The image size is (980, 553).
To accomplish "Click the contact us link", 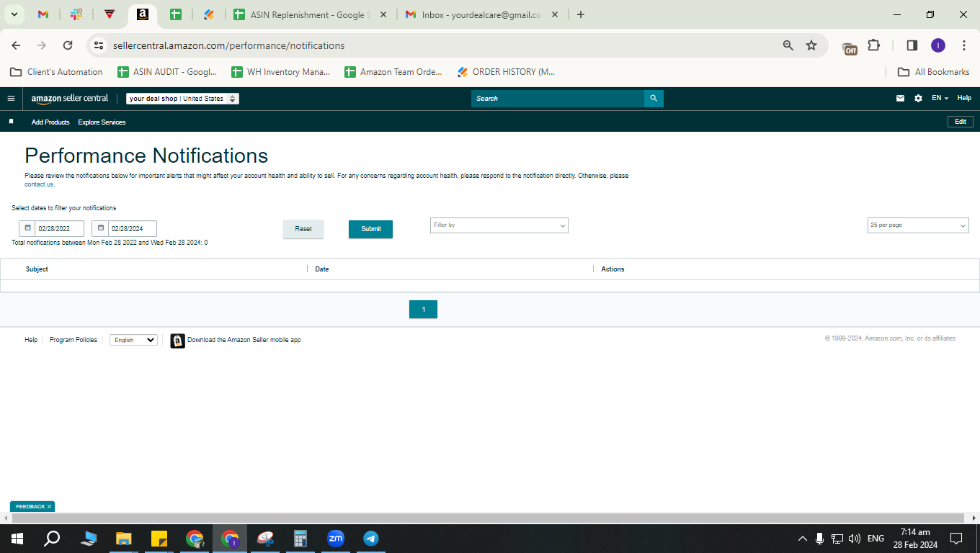I will tap(39, 184).
